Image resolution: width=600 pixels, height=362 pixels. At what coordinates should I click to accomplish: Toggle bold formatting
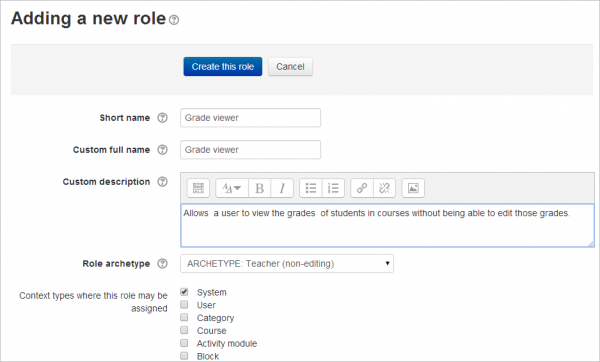coord(259,188)
